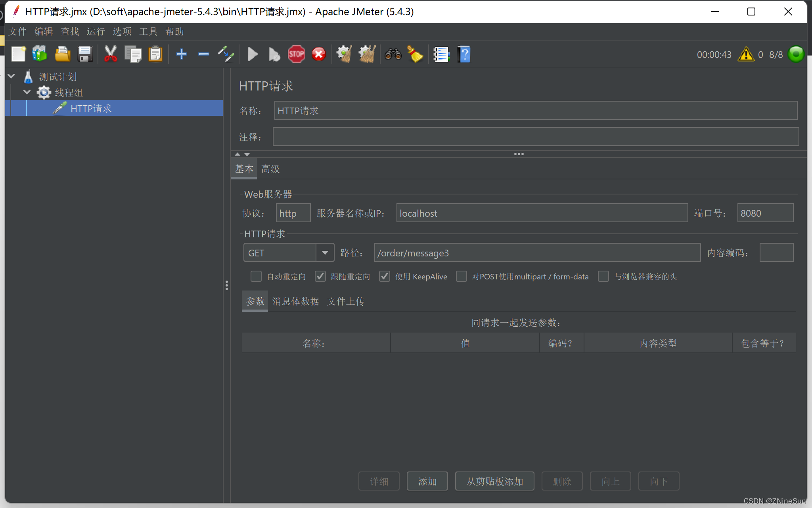
Task: Collapse the 测试计划 tree node
Action: coord(11,76)
